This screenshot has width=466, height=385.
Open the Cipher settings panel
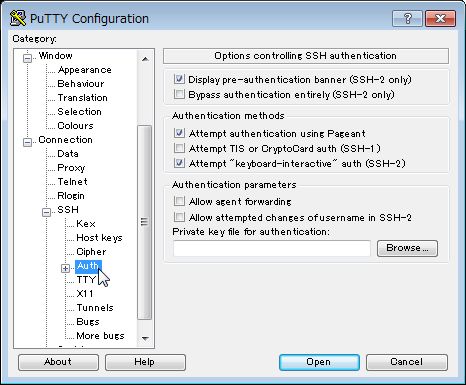coord(91,252)
